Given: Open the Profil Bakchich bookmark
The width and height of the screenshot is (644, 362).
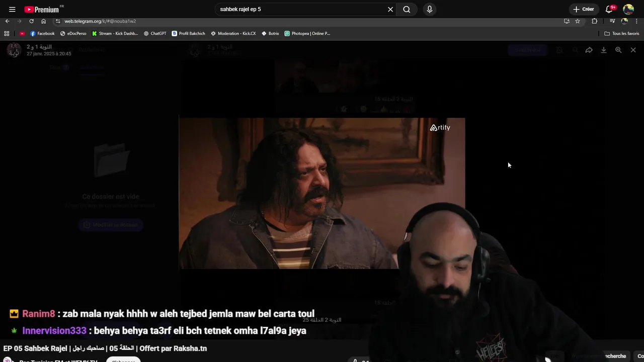Looking at the screenshot, I should [189, 33].
